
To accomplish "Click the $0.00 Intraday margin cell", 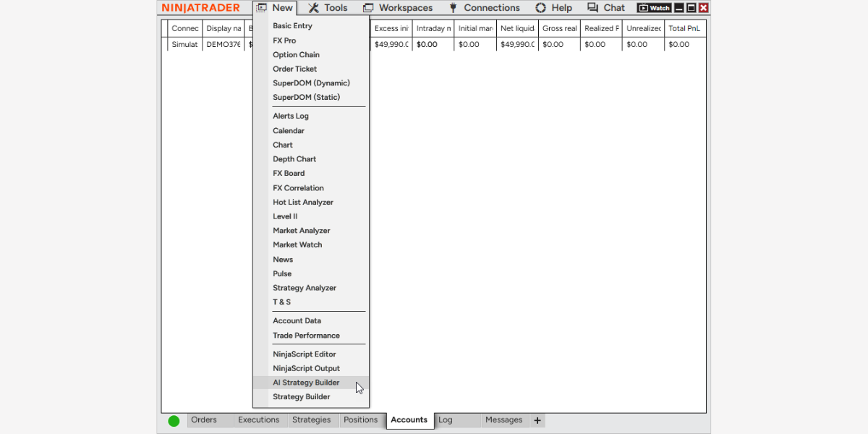I will [x=433, y=44].
